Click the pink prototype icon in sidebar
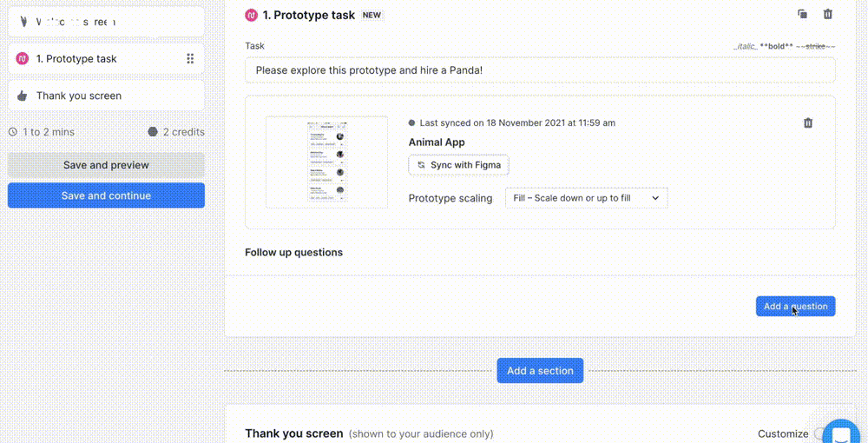The height and width of the screenshot is (443, 868). [x=22, y=59]
